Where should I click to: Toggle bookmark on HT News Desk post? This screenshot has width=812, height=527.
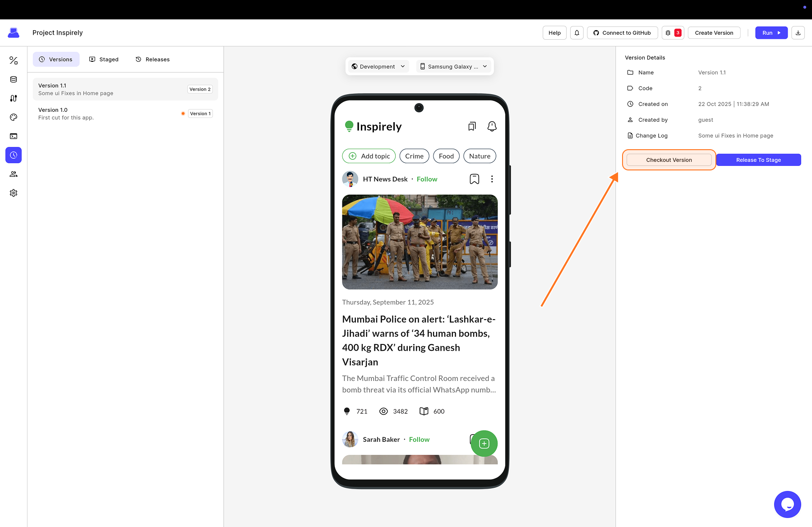click(474, 179)
